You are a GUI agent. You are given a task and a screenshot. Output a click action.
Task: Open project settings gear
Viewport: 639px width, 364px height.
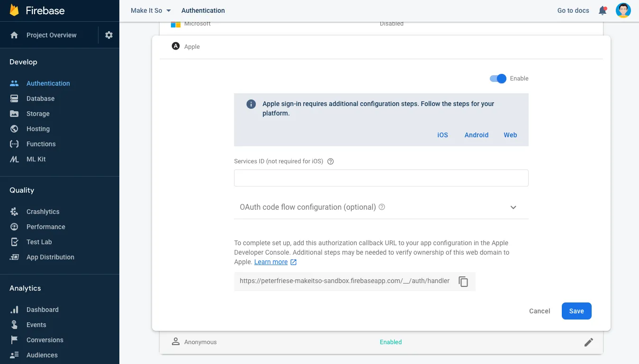click(108, 35)
